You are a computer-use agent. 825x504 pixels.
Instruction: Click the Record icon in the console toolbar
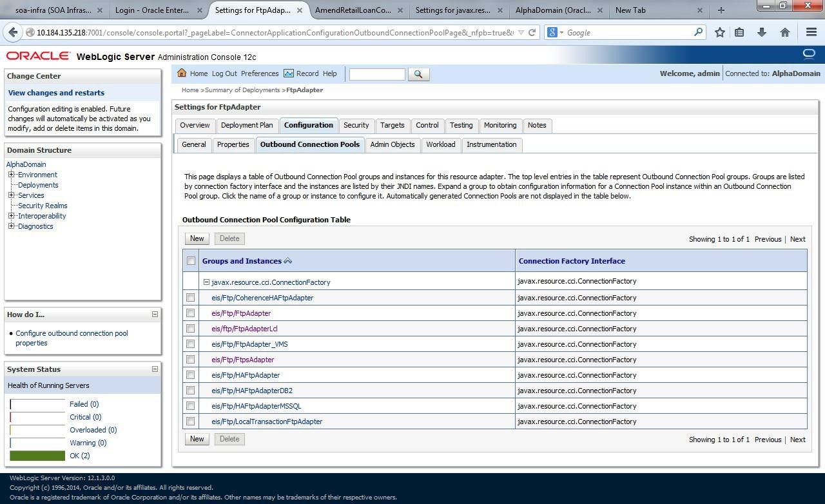[287, 73]
